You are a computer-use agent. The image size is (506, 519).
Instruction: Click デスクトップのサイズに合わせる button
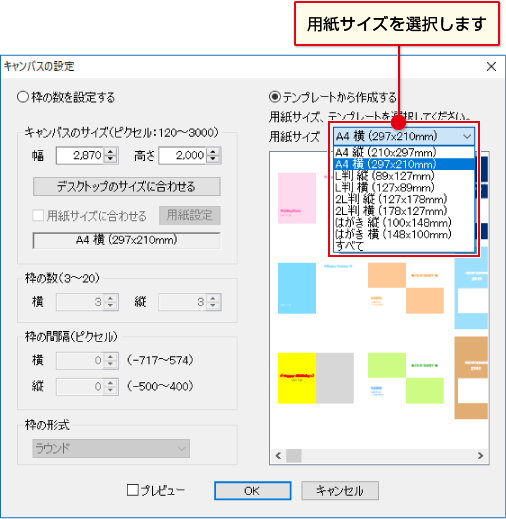[127, 187]
